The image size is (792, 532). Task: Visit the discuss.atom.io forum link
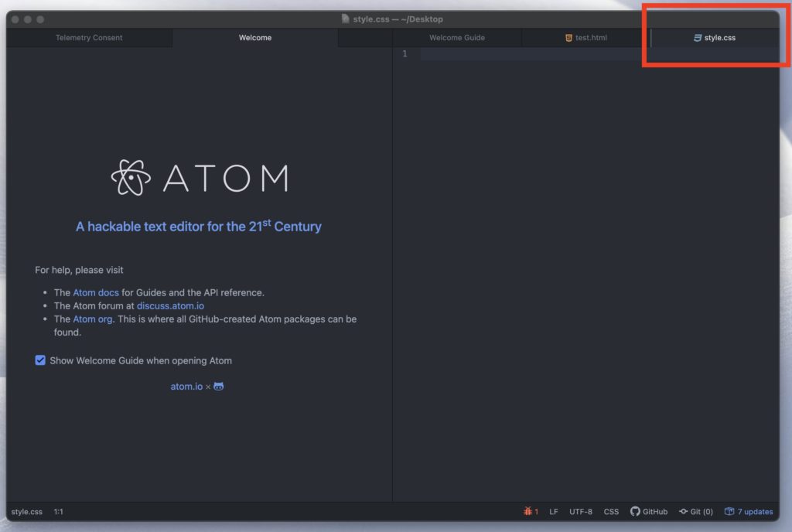(170, 306)
